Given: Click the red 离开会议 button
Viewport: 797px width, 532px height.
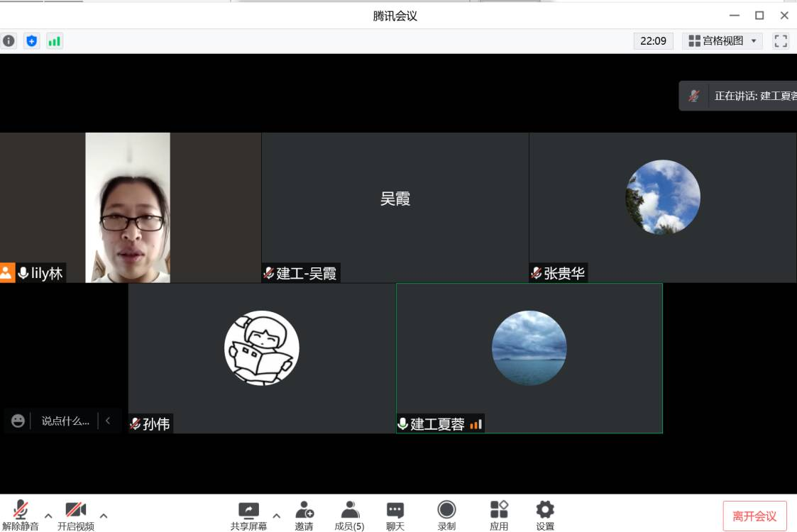Looking at the screenshot, I should 754,516.
